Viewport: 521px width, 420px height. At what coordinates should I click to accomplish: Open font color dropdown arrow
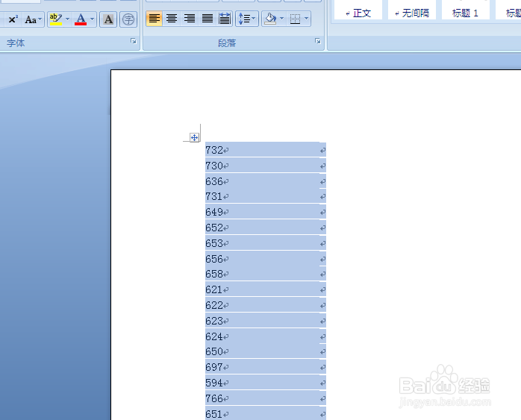click(x=93, y=19)
